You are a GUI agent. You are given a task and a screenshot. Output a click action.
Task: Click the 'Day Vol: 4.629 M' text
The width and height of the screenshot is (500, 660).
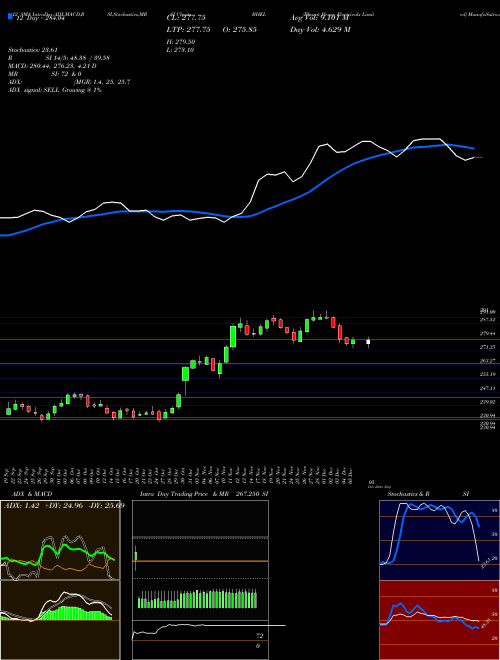pos(320,30)
